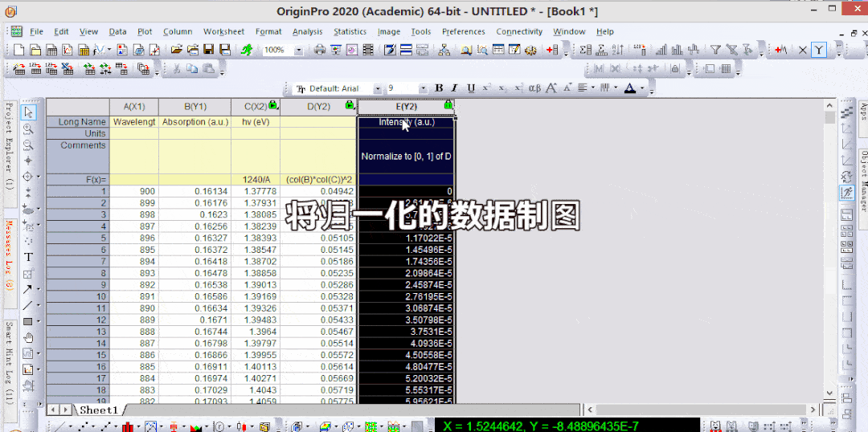Image resolution: width=868 pixels, height=432 pixels.
Task: Open the text alignment dropdown arrow
Action: pyautogui.click(x=593, y=88)
